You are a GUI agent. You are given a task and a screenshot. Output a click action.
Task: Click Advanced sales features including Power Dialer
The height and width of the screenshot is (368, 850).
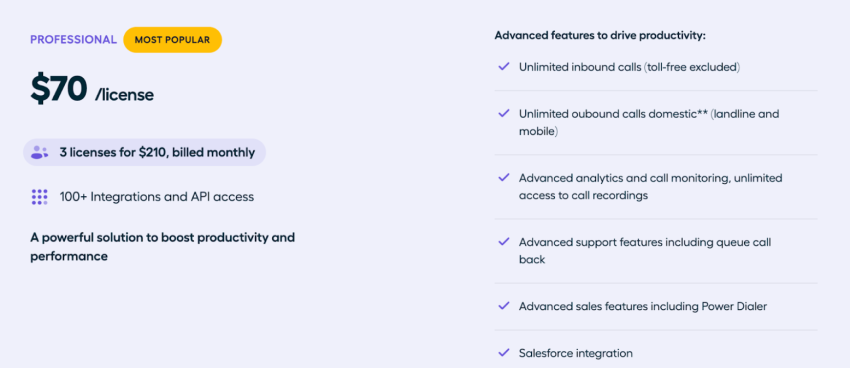pyautogui.click(x=643, y=306)
